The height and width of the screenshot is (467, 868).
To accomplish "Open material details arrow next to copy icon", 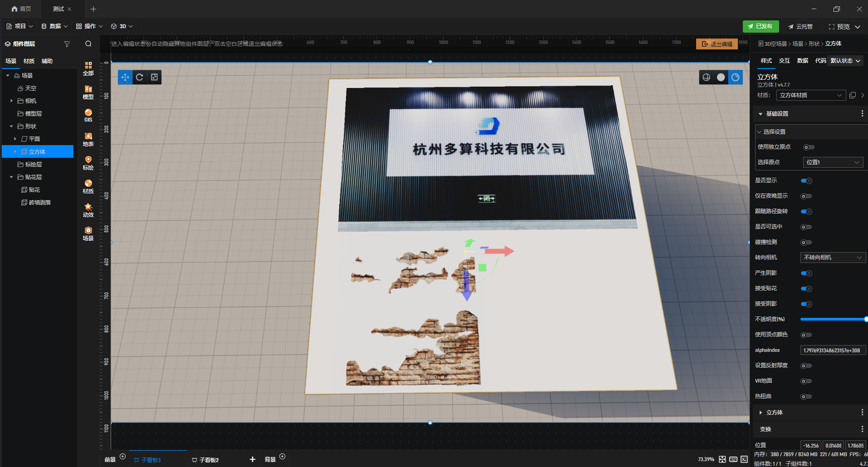I will pos(863,95).
